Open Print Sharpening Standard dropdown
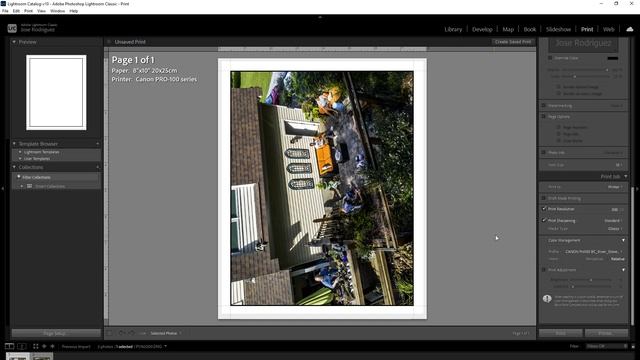The image size is (640, 360). click(613, 220)
